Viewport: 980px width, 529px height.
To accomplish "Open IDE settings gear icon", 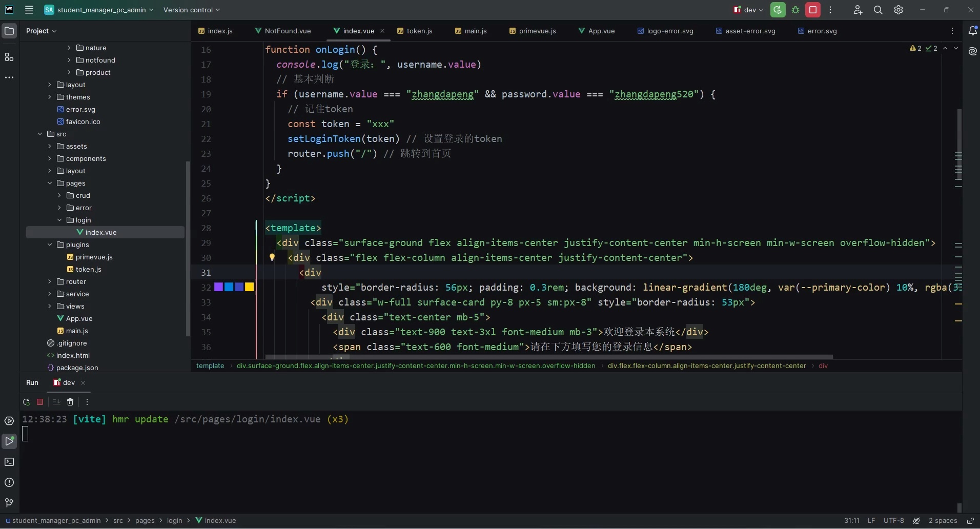I will (x=899, y=10).
